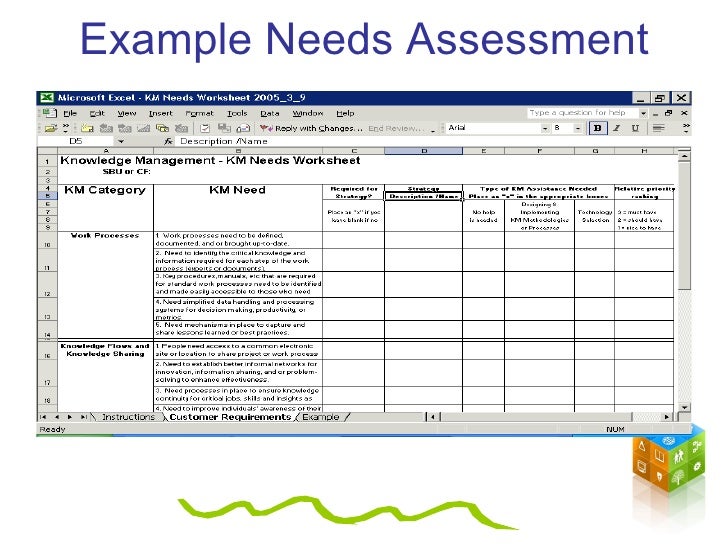Click the Type a question for help box
The image size is (728, 546).
(582, 113)
